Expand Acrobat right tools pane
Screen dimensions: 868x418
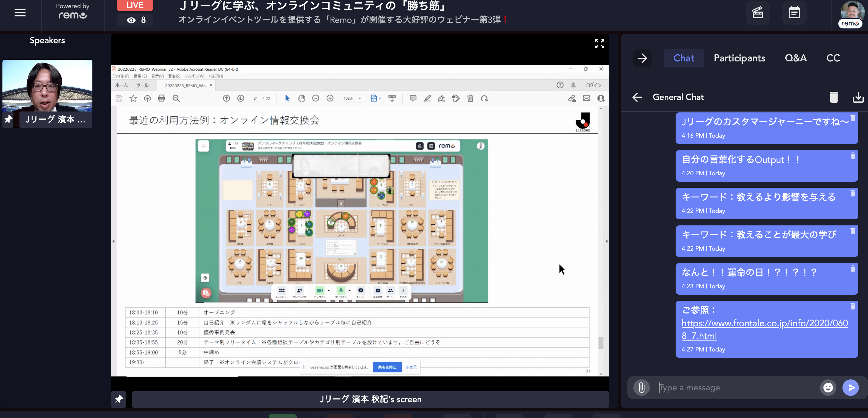click(606, 241)
